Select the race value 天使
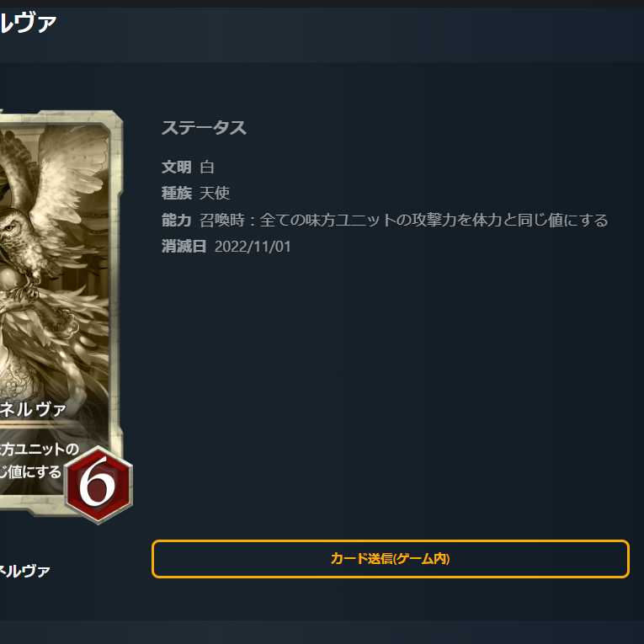 215,193
